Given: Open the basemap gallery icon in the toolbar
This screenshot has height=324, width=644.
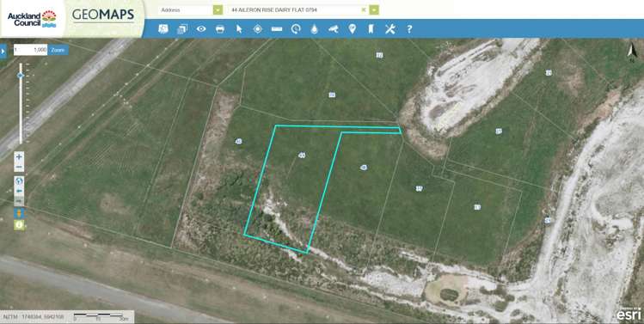Looking at the screenshot, I should click(x=163, y=28).
